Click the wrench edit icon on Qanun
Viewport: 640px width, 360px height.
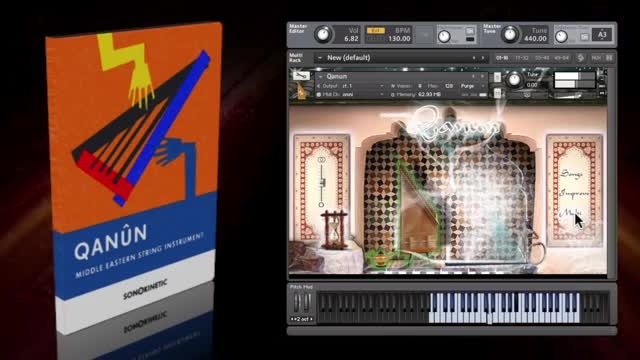pyautogui.click(x=301, y=76)
